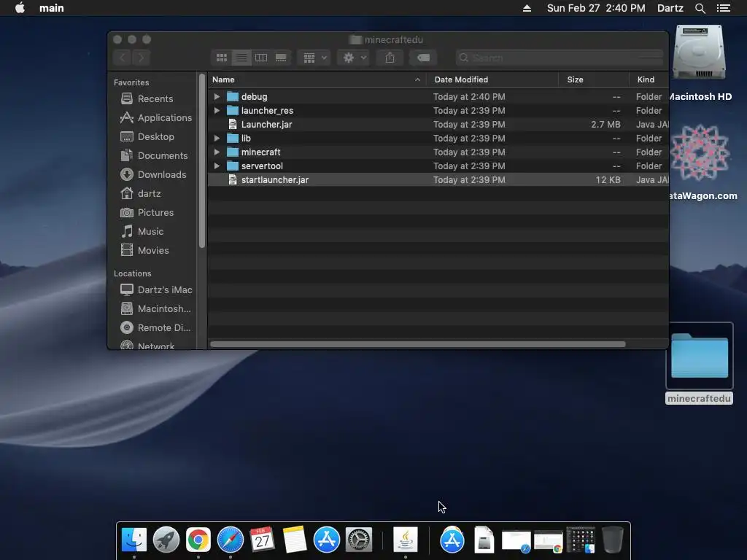Image resolution: width=747 pixels, height=560 pixels.
Task: Sort by Date Modified column header
Action: [492, 79]
